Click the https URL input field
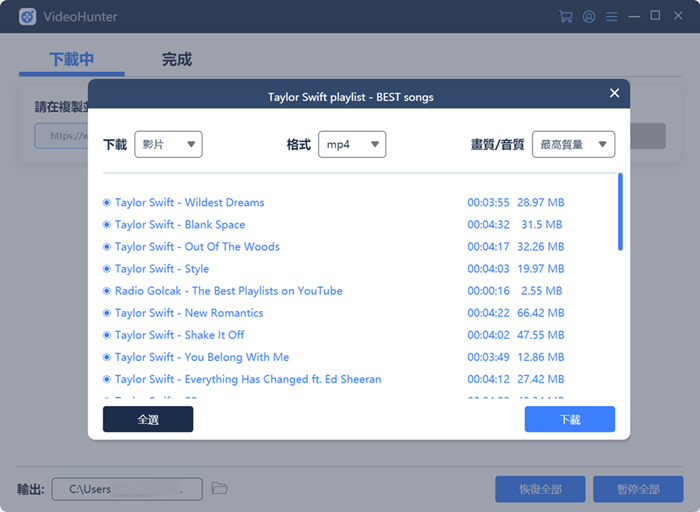The height and width of the screenshot is (512, 700). (x=62, y=136)
